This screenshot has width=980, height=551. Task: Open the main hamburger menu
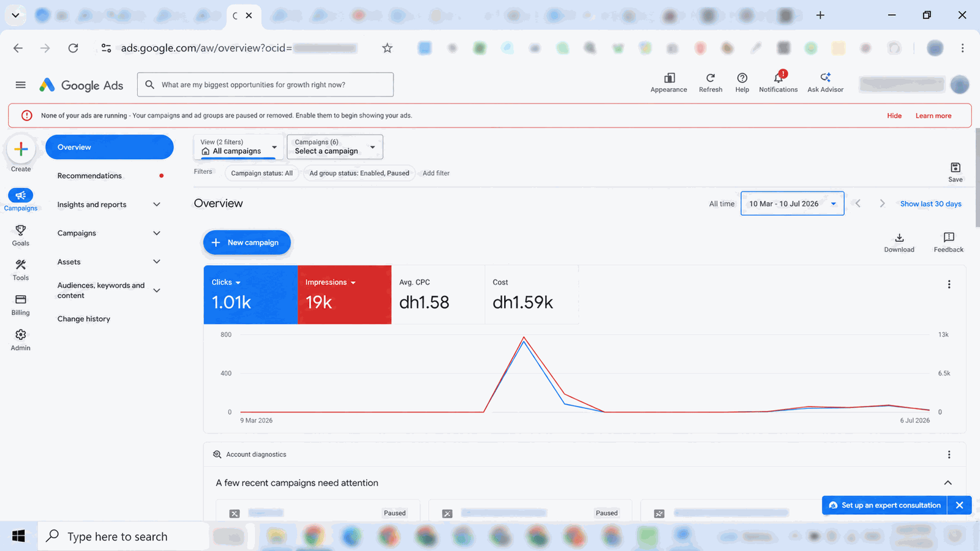[20, 85]
